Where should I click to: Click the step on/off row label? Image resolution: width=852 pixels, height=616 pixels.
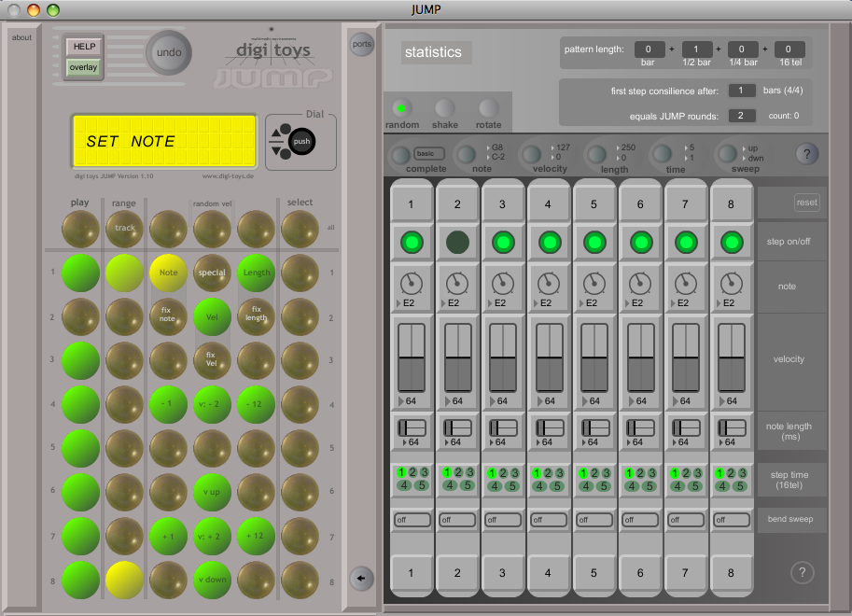[789, 242]
